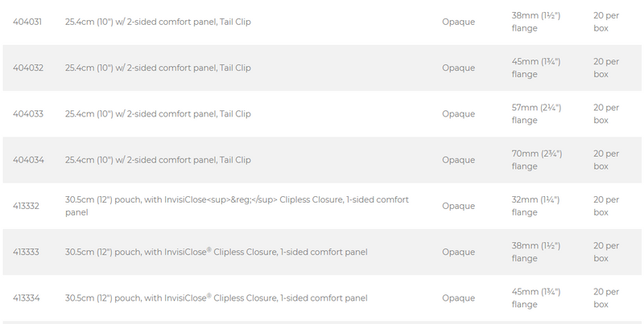The height and width of the screenshot is (324, 644).
Task: Select "20 per box" in the 413334 row
Action: point(605,298)
